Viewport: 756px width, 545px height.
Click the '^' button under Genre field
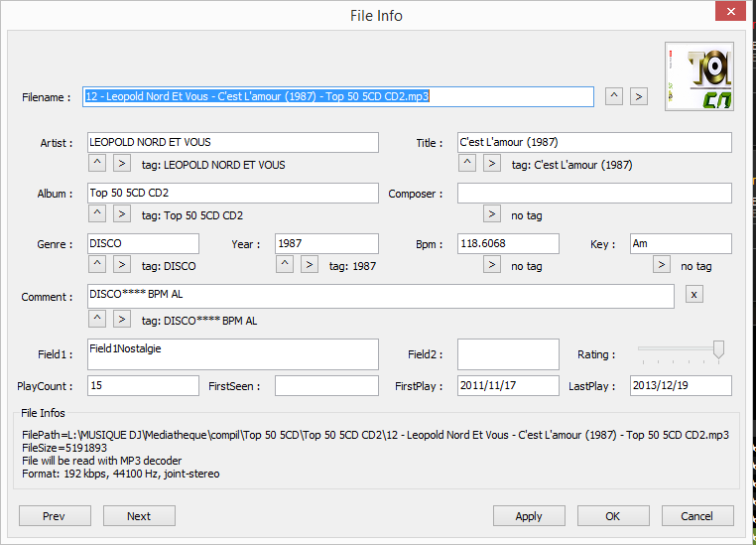coord(97,265)
